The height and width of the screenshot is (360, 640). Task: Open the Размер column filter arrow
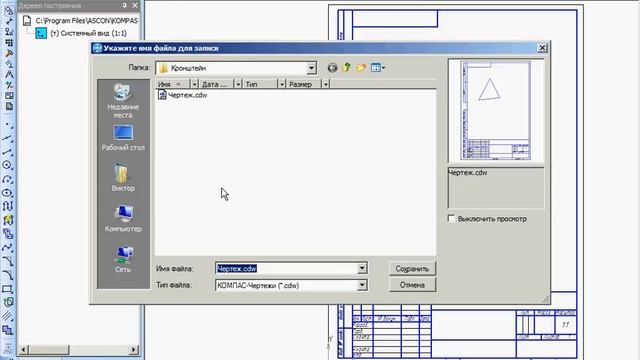click(x=325, y=84)
